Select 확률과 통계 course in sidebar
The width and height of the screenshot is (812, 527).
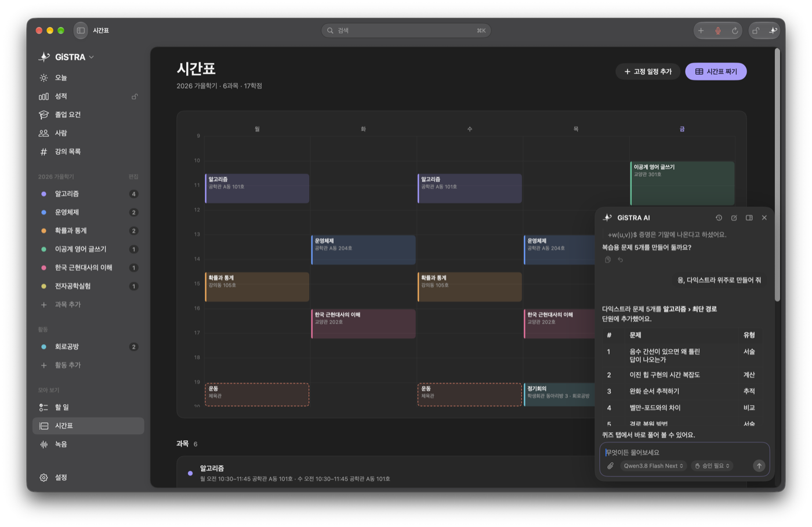88,231
